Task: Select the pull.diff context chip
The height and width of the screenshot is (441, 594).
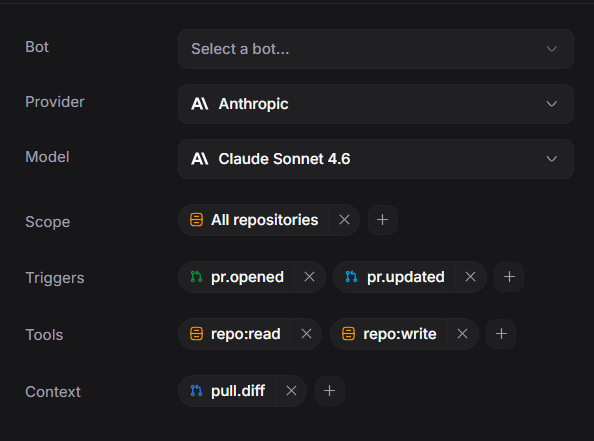Action: [x=227, y=391]
